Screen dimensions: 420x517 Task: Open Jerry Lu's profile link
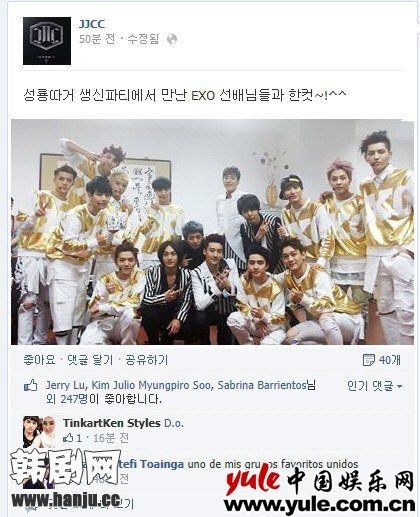(65, 385)
